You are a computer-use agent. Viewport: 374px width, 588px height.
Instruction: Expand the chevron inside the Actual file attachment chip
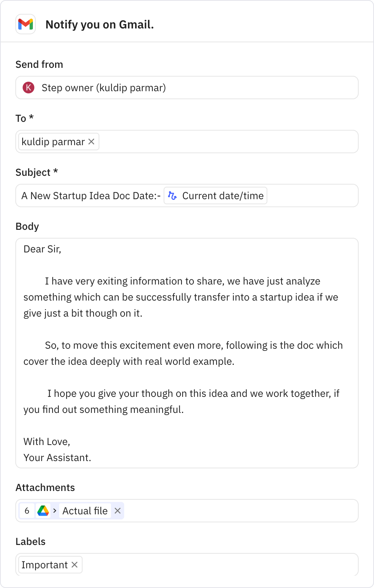(54, 511)
